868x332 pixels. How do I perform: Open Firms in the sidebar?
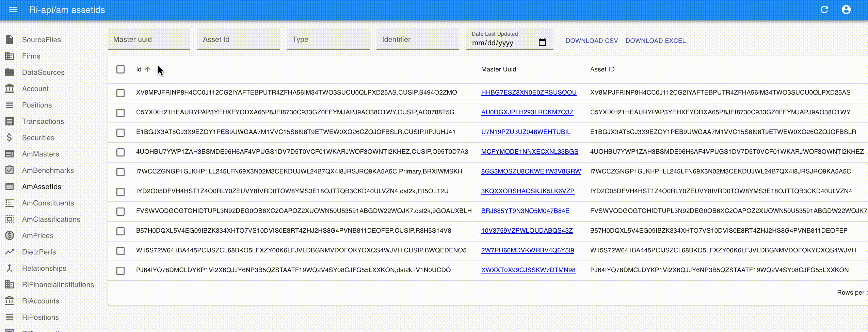point(31,56)
